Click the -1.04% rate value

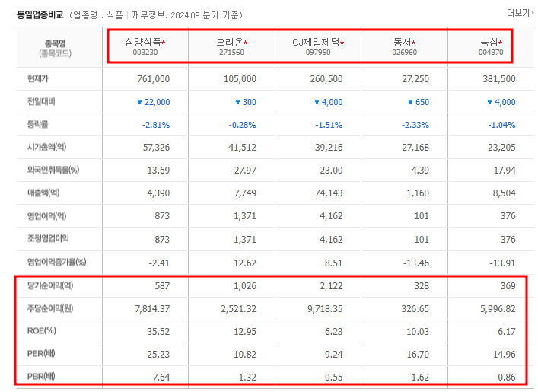pyautogui.click(x=502, y=125)
